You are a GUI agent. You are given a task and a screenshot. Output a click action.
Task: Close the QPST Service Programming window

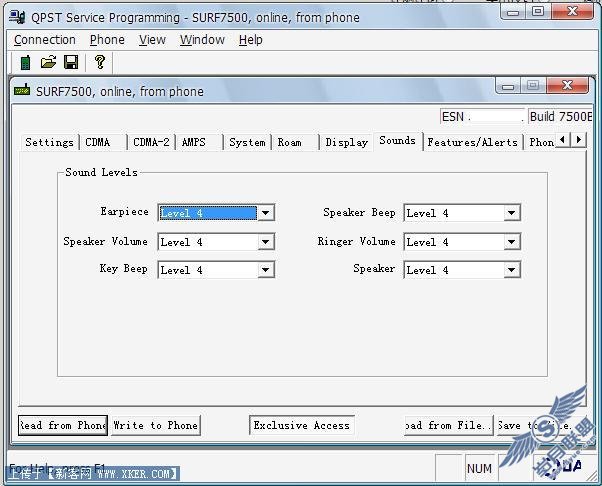point(572,12)
